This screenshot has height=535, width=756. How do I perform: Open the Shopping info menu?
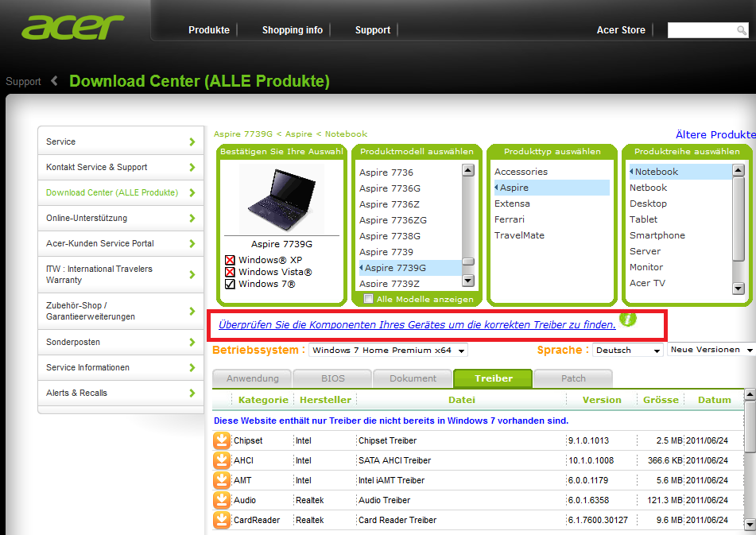(293, 30)
